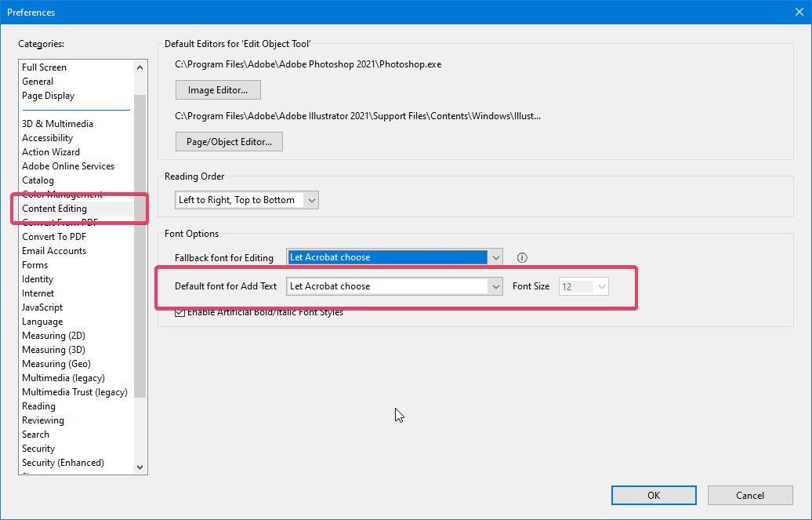Image resolution: width=812 pixels, height=520 pixels.
Task: Click the info icon beside Fallback font
Action: tap(522, 258)
